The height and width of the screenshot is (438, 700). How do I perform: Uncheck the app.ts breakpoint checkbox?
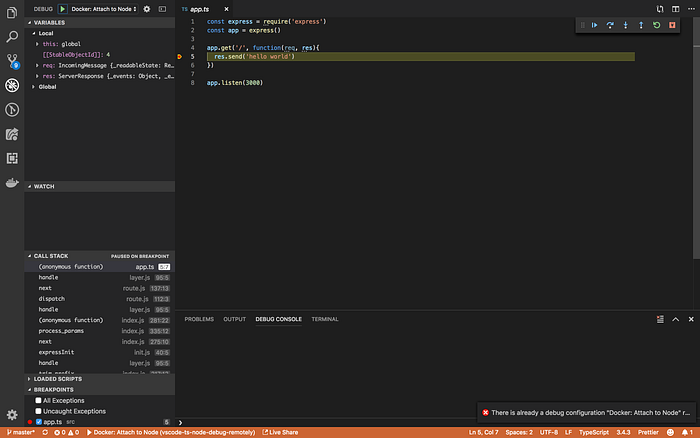coord(39,422)
